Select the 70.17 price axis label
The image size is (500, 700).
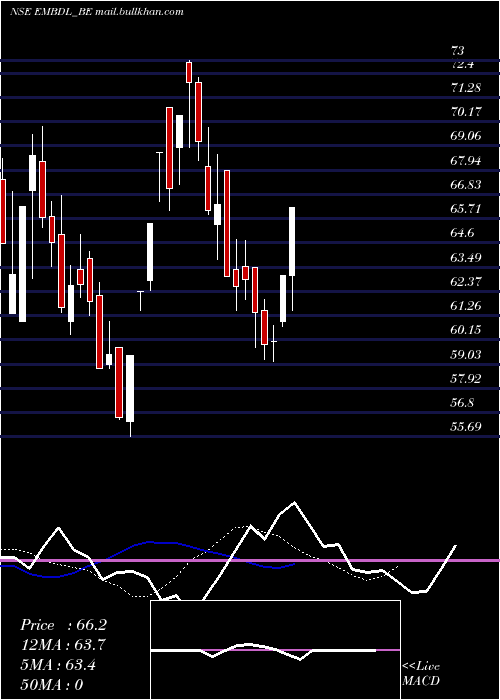466,112
